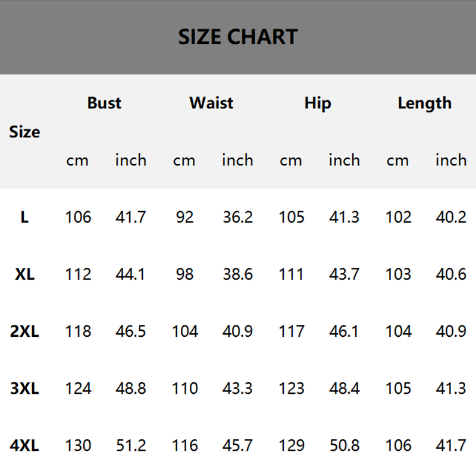Click the 45.7 inch waist value
This screenshot has width=476, height=476.
click(237, 446)
